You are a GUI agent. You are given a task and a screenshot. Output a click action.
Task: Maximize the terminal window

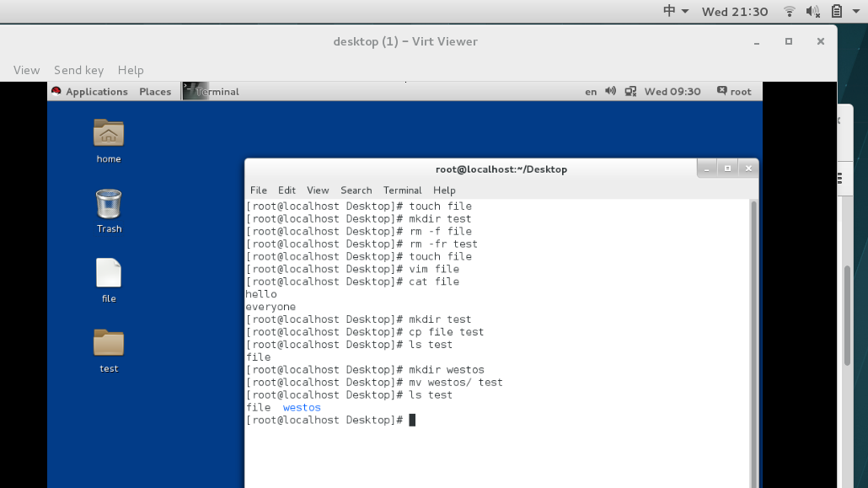pos(727,169)
